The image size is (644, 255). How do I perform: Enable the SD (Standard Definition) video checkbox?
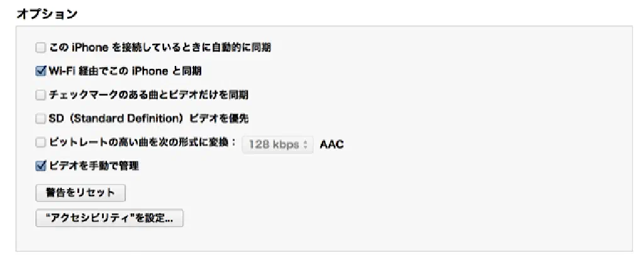click(x=41, y=119)
